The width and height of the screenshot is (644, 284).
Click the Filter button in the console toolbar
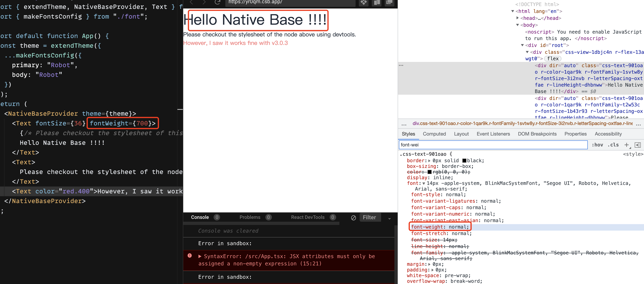tap(370, 217)
